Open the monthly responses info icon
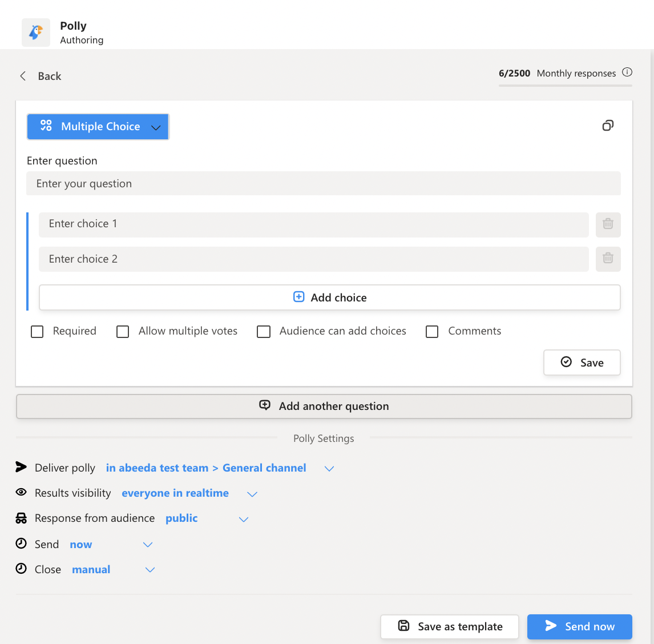 click(627, 73)
